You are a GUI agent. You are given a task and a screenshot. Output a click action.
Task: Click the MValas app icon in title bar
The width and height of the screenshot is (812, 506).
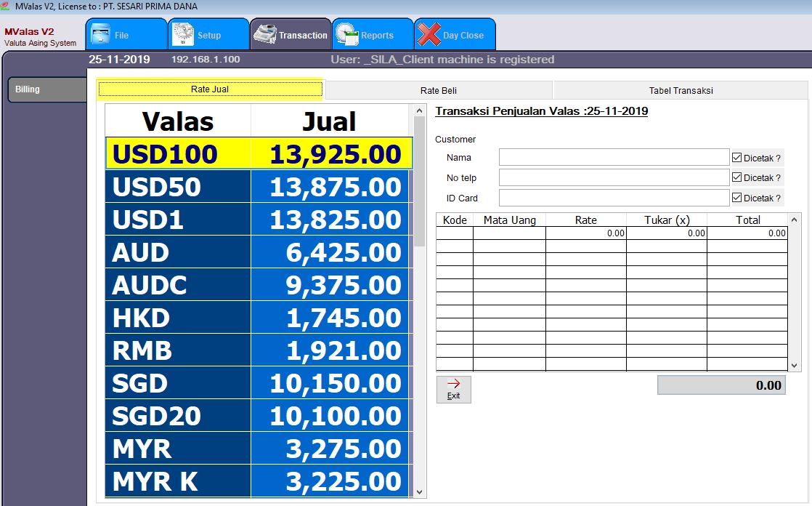[7, 6]
